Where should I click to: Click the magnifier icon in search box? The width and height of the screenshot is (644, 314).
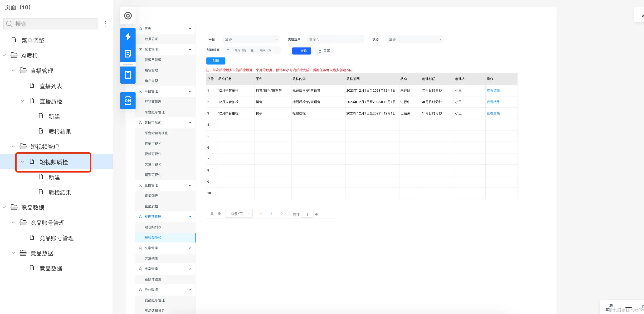point(9,24)
